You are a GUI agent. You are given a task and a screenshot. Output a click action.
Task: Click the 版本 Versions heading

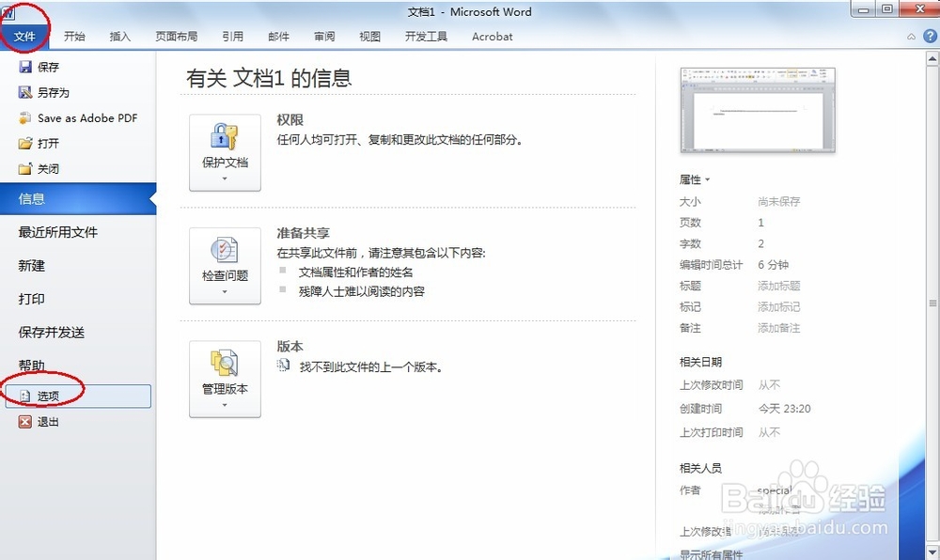[x=290, y=346]
